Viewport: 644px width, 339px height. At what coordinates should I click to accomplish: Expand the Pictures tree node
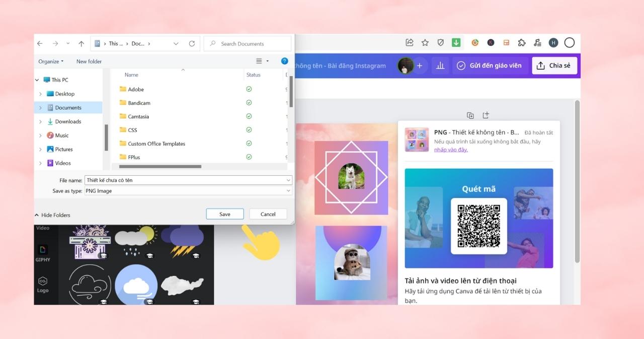(x=41, y=149)
